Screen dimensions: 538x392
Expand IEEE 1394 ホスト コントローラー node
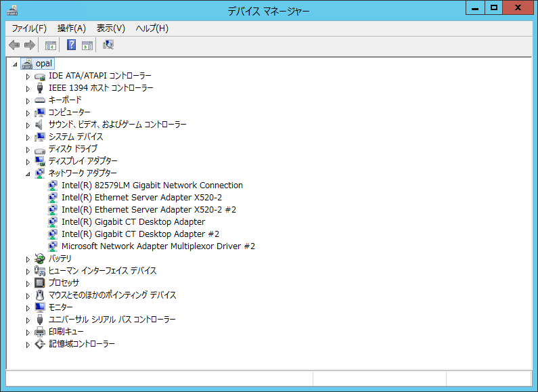pos(28,89)
